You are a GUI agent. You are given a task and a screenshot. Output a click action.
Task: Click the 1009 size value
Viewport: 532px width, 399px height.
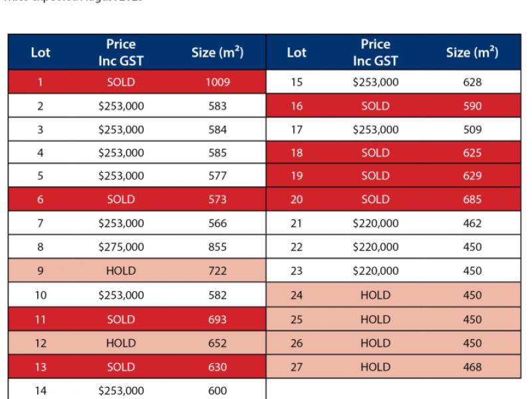[x=217, y=82]
